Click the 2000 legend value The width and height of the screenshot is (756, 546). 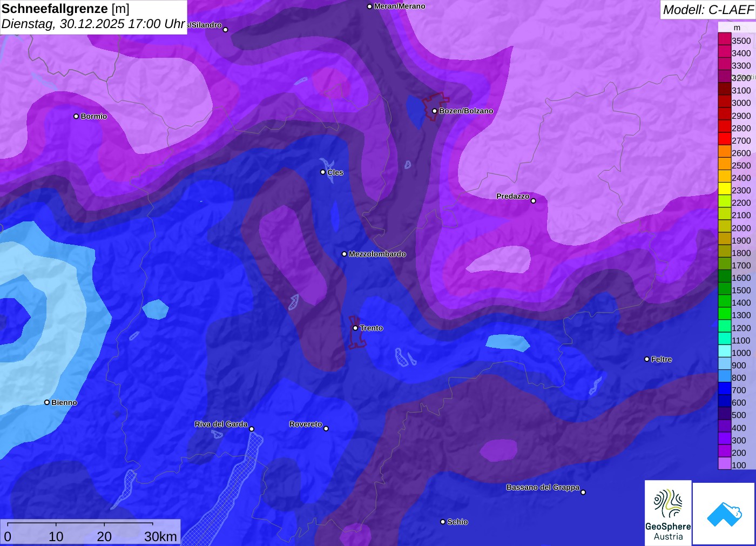pos(741,228)
